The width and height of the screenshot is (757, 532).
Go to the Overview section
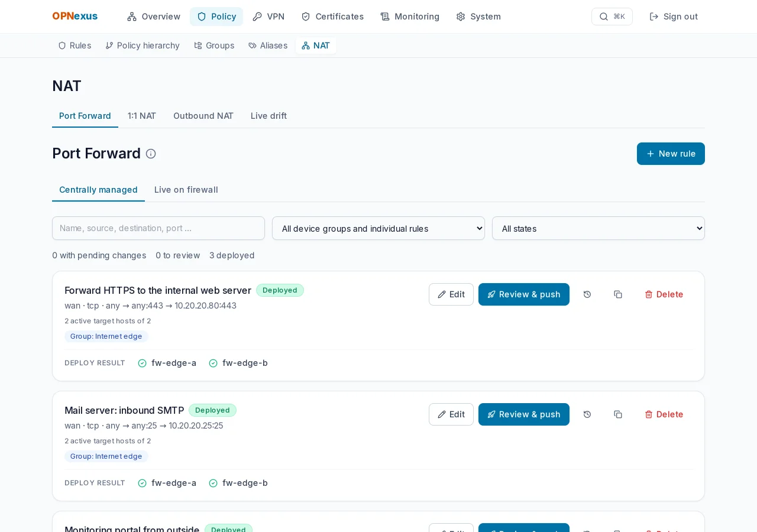(x=154, y=17)
